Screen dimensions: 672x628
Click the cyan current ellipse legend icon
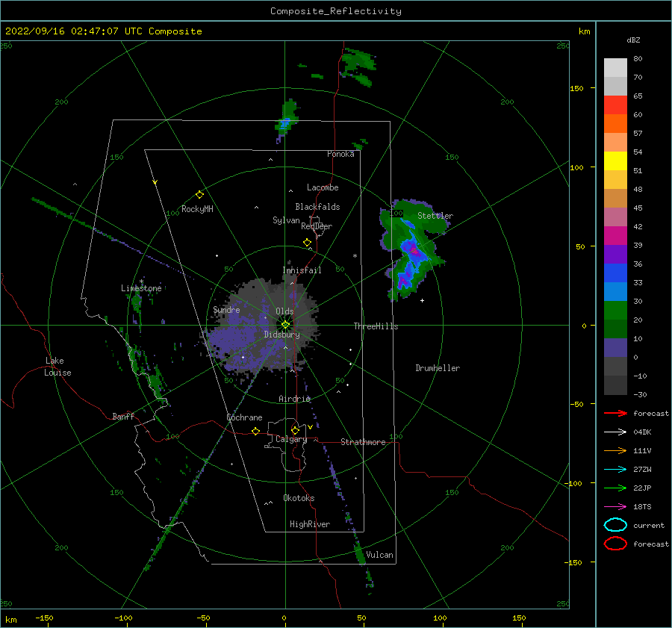(615, 525)
